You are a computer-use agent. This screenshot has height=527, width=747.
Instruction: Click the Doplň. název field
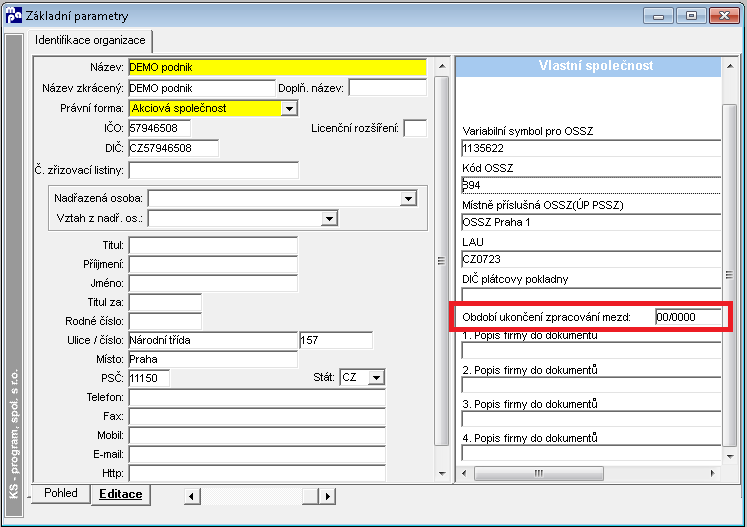pos(387,88)
